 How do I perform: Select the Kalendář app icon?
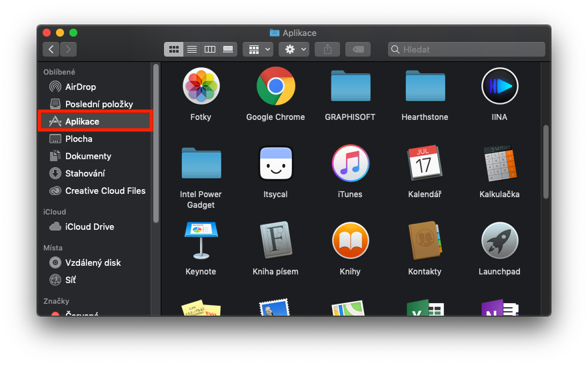coord(425,163)
